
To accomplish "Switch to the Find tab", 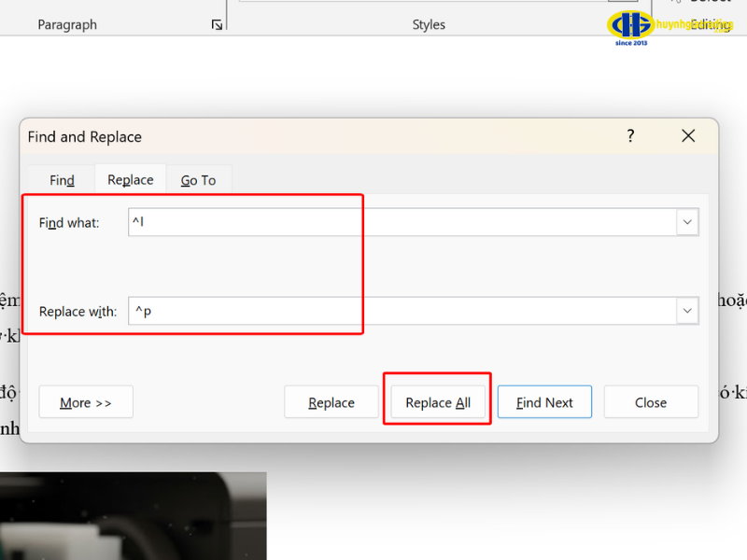I will 62,180.
